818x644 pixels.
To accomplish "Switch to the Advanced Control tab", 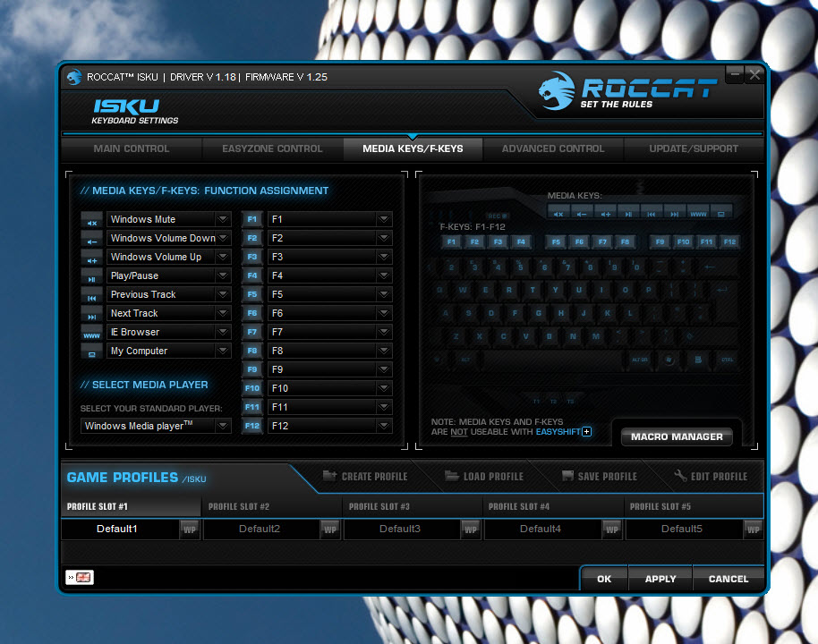I will (553, 149).
